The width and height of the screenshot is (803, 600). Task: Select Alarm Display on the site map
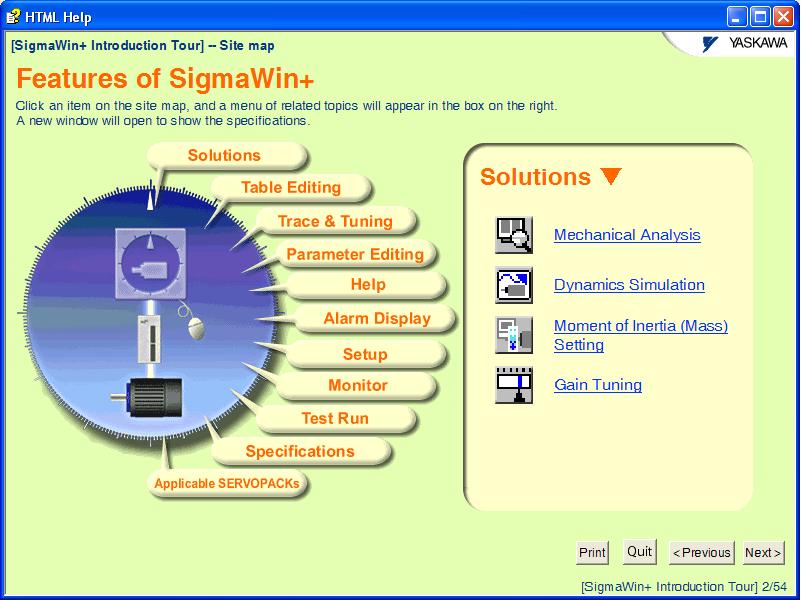coord(377,318)
